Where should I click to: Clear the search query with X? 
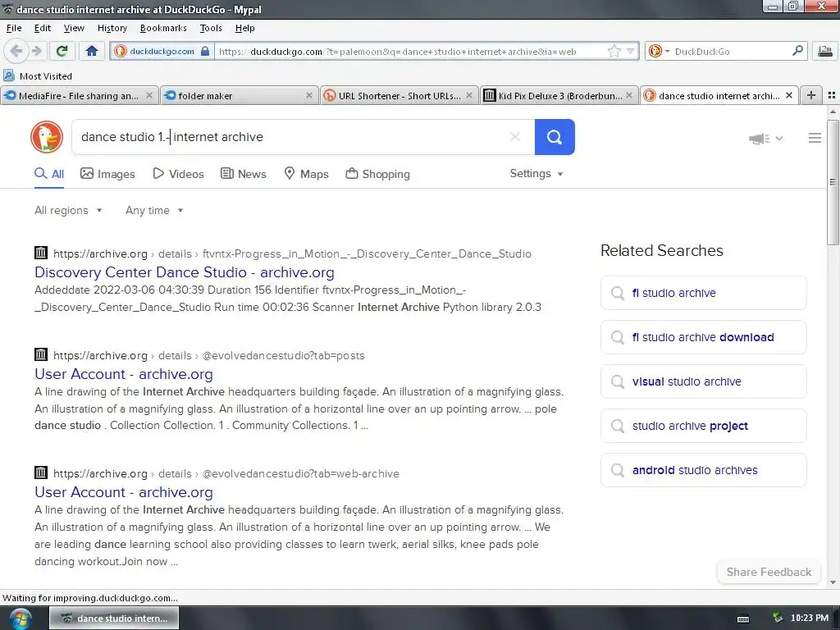(x=515, y=137)
